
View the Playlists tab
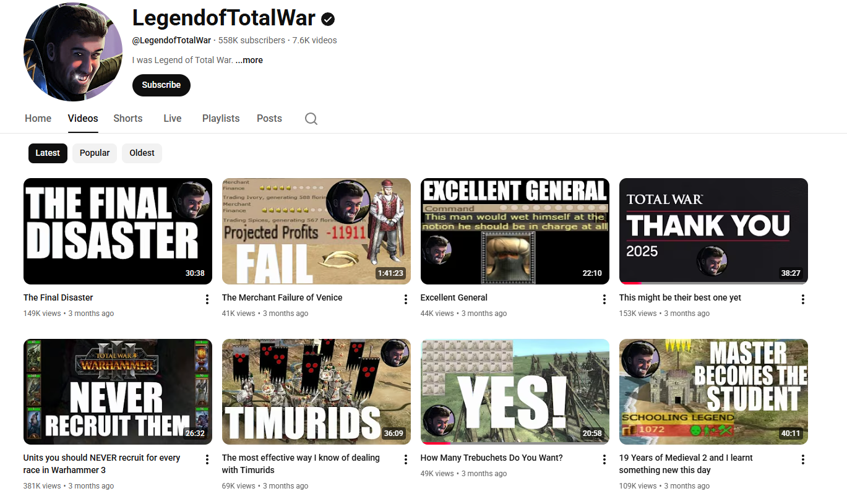point(221,118)
